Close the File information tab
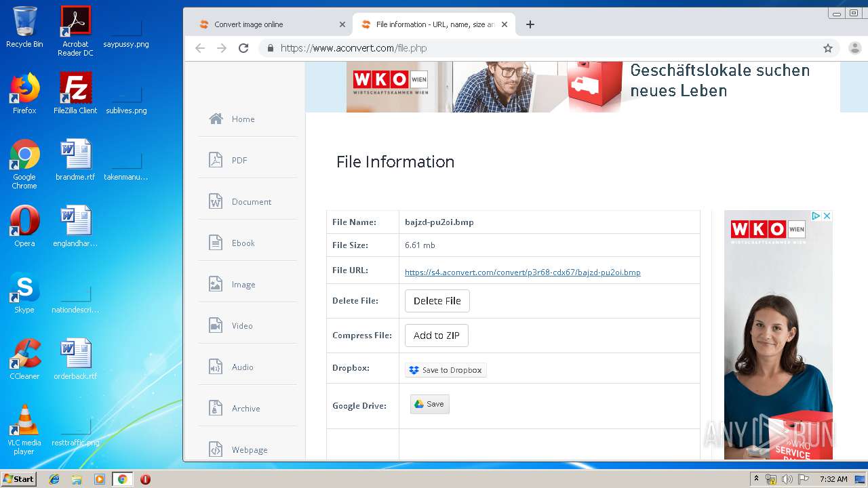868x488 pixels. click(505, 24)
